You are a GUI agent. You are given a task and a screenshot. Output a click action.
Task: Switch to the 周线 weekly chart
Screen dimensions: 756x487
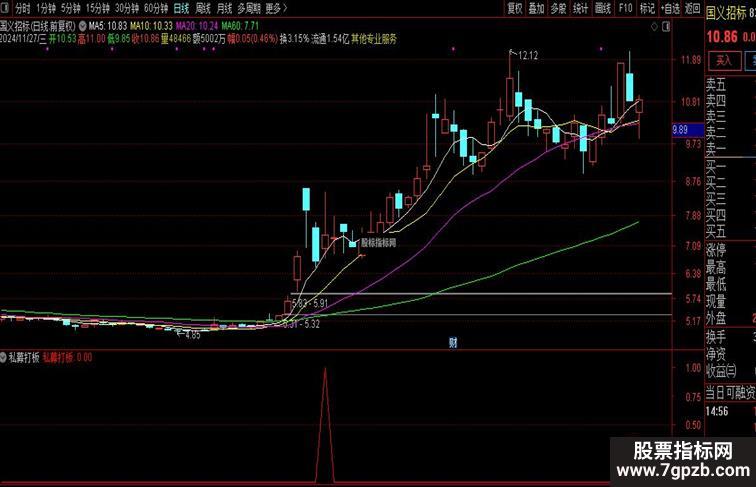pyautogui.click(x=203, y=8)
